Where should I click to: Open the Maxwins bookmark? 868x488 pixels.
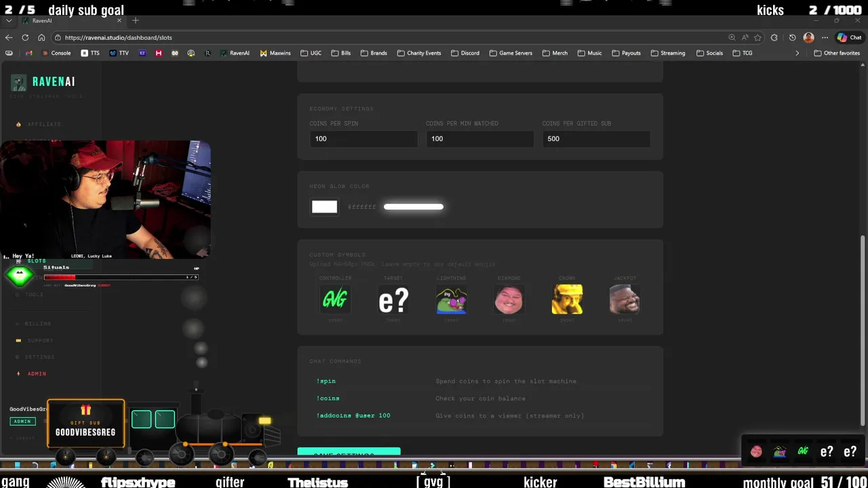(x=275, y=53)
